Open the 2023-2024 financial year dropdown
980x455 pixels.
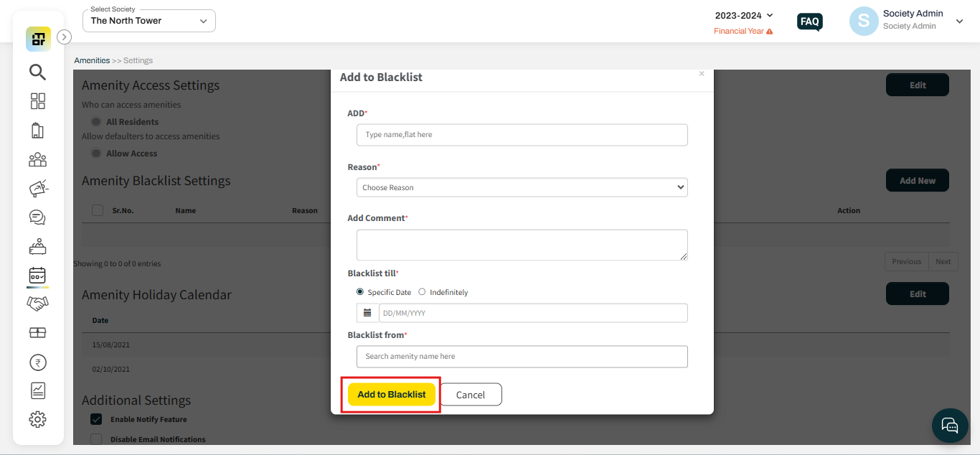click(x=744, y=15)
